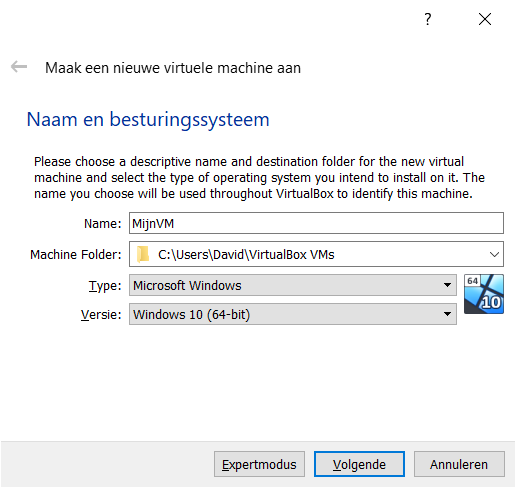Click the Machine Folder: label

point(76,255)
